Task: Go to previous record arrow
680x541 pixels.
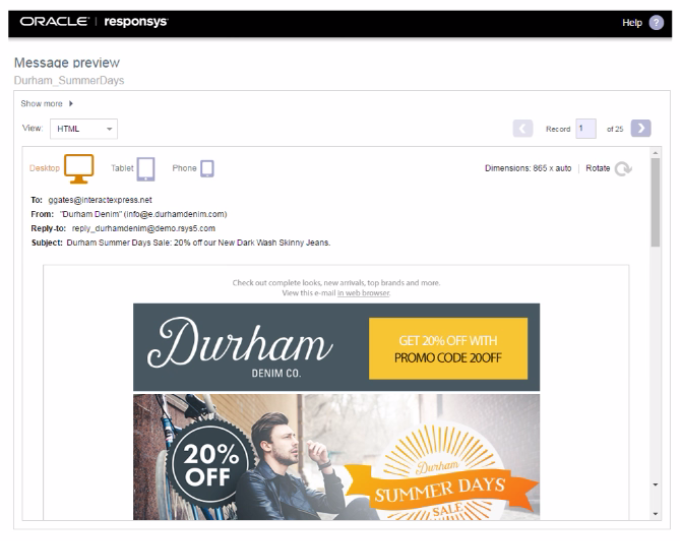Action: [523, 128]
